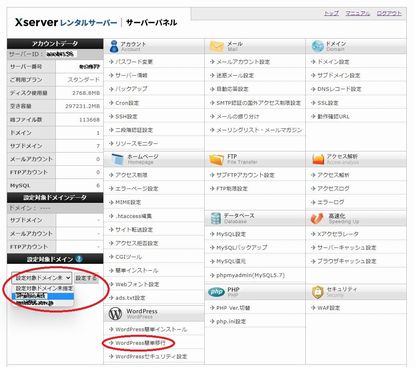Open パスワード変更
The width and height of the screenshot is (415, 367).
click(134, 62)
